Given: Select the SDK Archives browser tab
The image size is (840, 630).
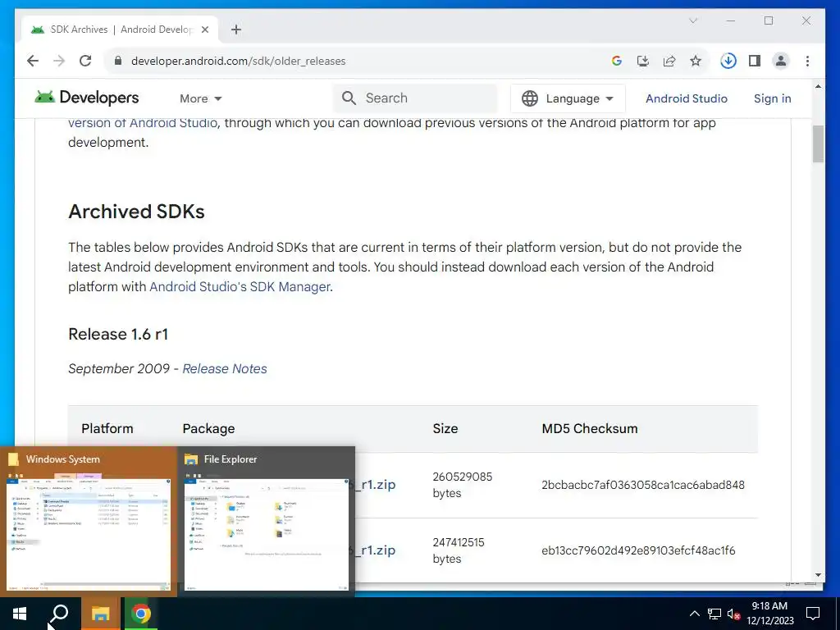Looking at the screenshot, I should click(120, 30).
